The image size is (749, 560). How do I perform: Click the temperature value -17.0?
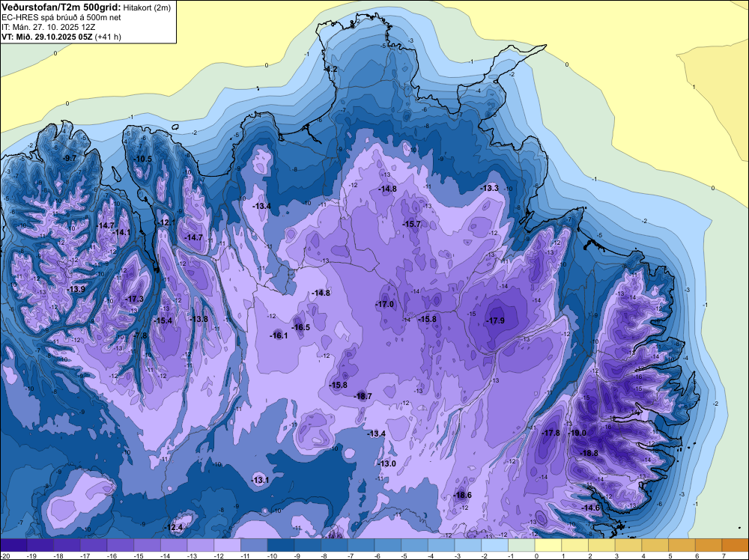(384, 304)
